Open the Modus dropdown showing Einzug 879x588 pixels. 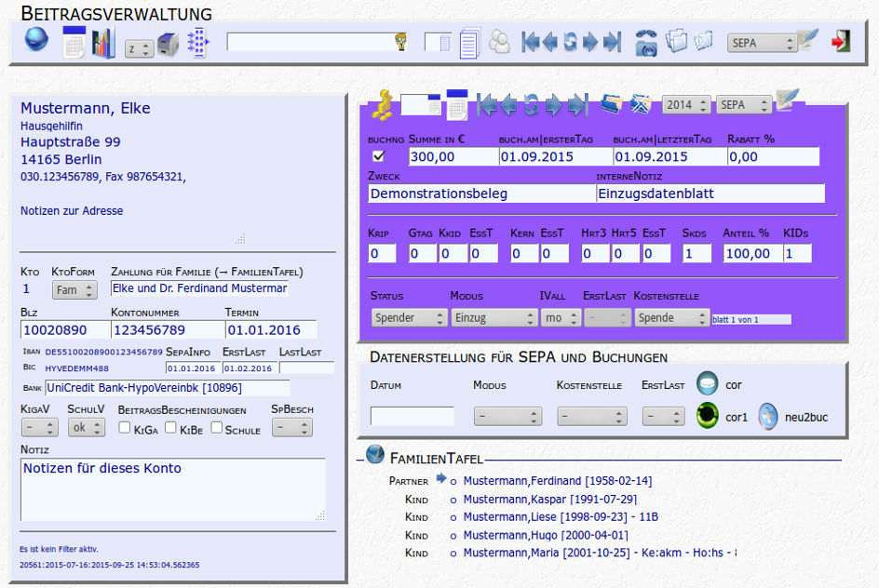494,317
